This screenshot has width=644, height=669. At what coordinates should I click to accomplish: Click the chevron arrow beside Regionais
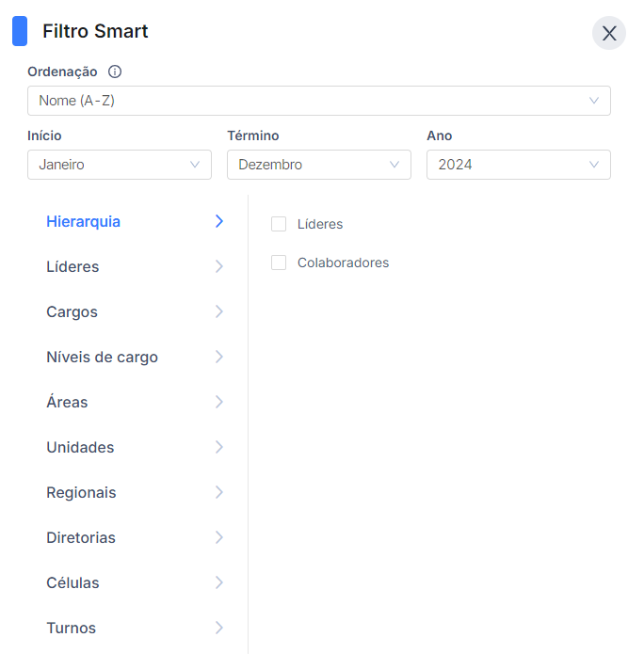point(219,492)
